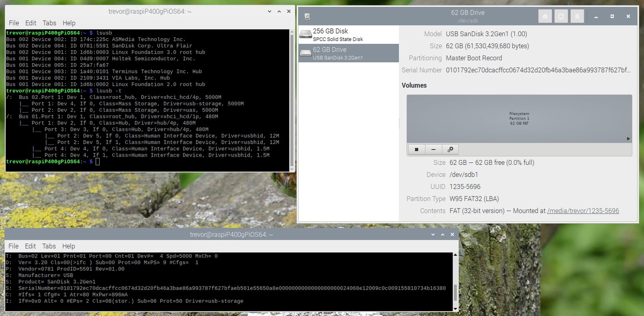Maximize the top terminal window
The width and height of the screenshot is (644, 316).
point(279,12)
